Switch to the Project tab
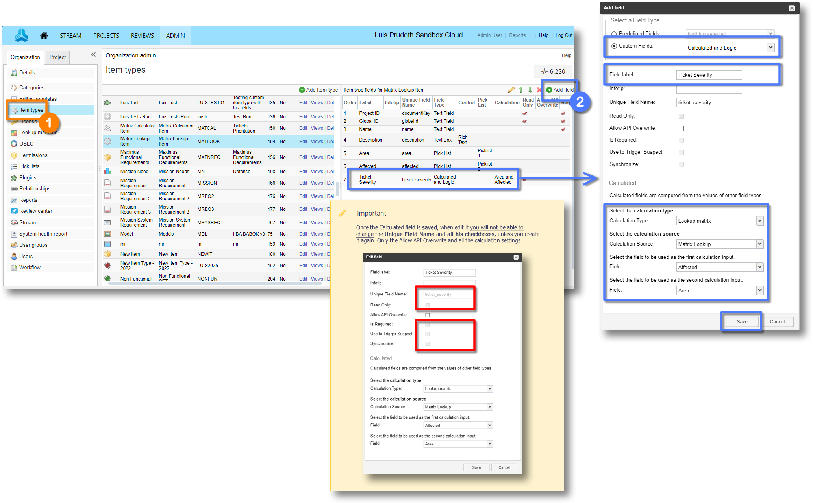Viewport: 813px width, 504px height. [57, 57]
